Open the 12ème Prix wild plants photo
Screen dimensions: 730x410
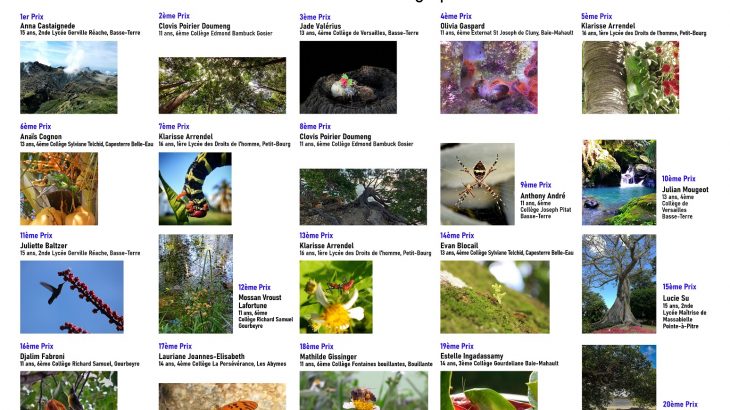[196, 284]
